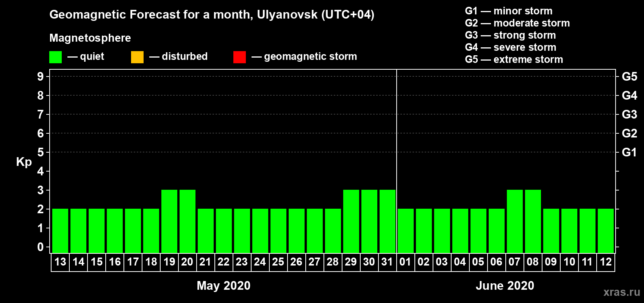Click the G3 label on right axis

pyautogui.click(x=630, y=114)
